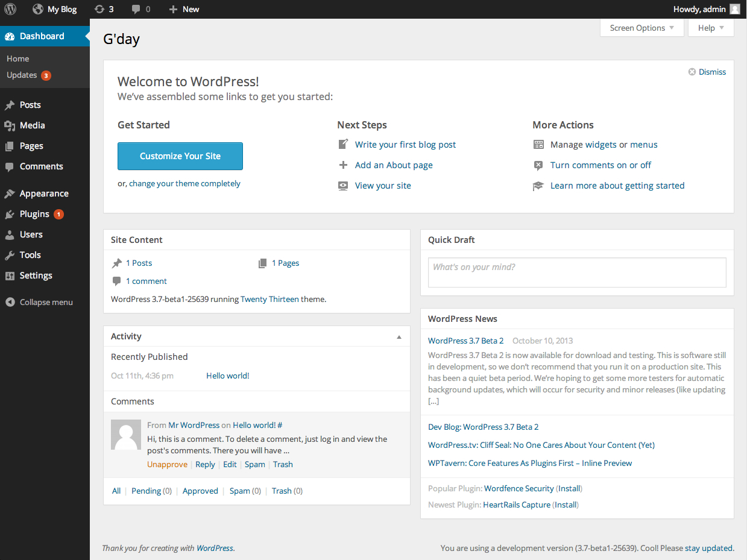Open the Home submenu item
Image resolution: width=747 pixels, height=560 pixels.
pos(18,58)
